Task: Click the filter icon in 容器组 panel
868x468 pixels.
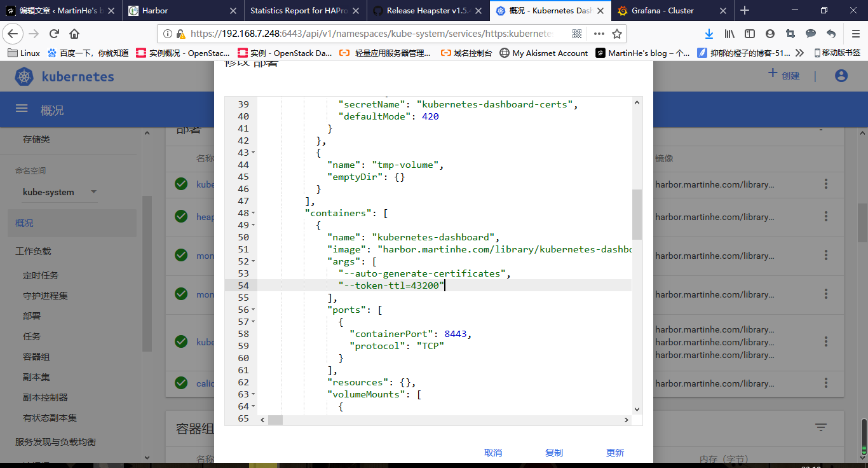Action: coord(821,427)
